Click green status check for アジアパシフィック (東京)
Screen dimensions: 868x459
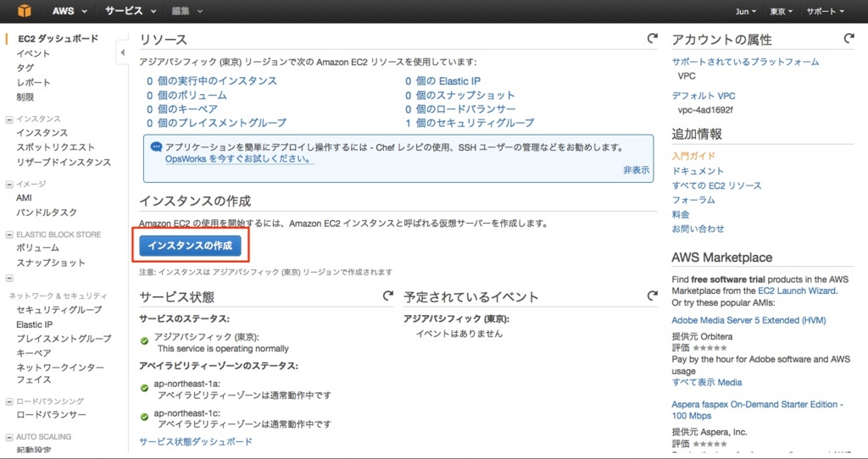pos(144,341)
